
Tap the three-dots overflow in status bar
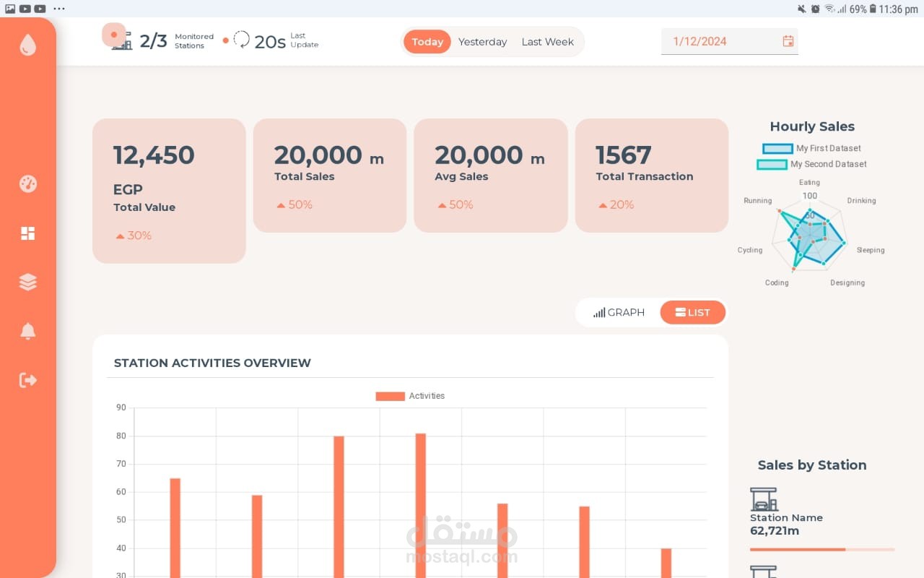coord(59,9)
